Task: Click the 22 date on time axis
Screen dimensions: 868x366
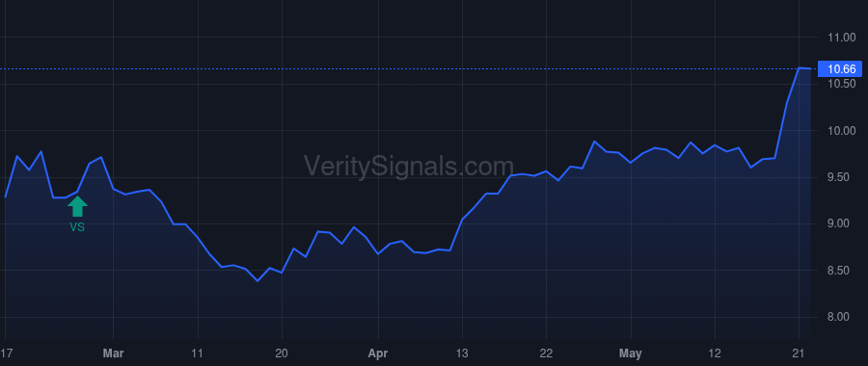Action: pyautogui.click(x=547, y=353)
